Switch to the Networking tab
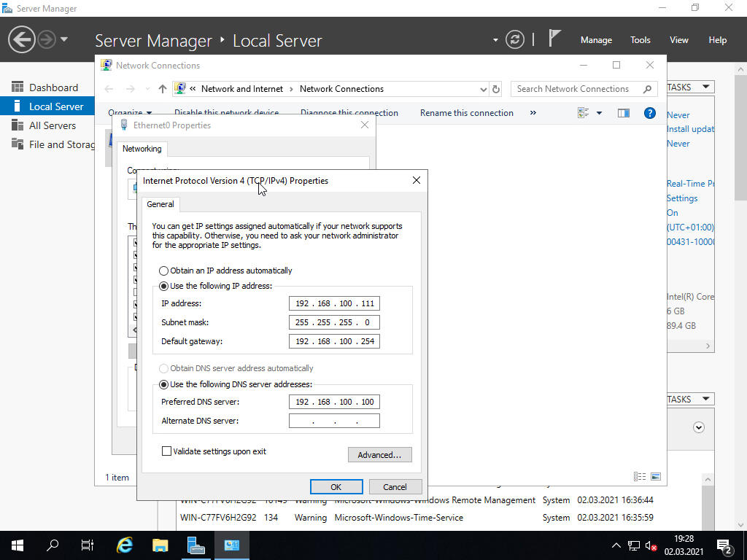Viewport: 747px width, 560px height. (142, 149)
